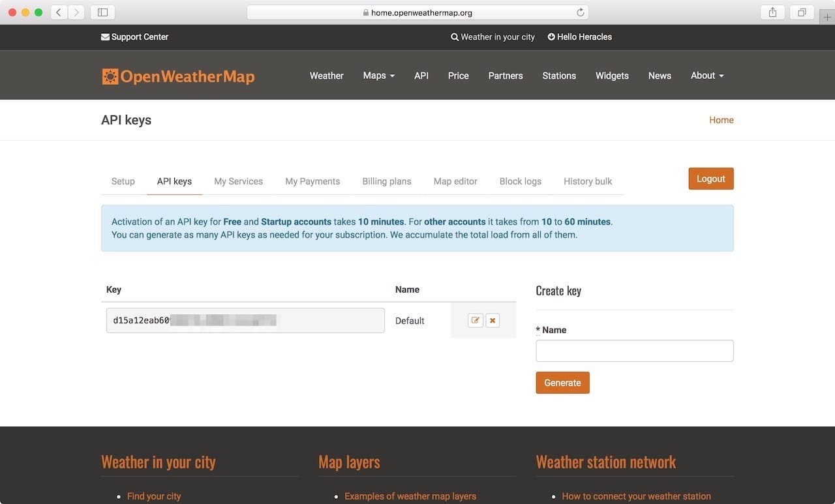The image size is (835, 504).
Task: Select the API keys tab
Action: pos(174,181)
